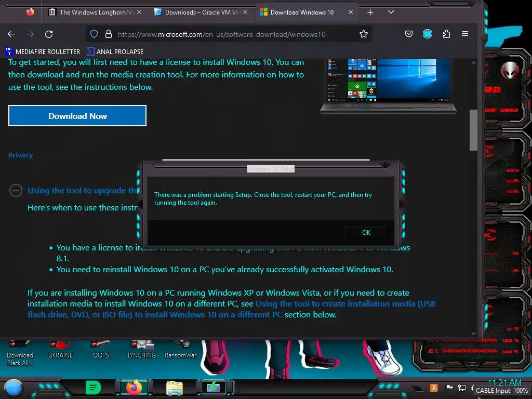The width and height of the screenshot is (532, 399).
Task: Open the network tray icon
Action: [x=462, y=388]
